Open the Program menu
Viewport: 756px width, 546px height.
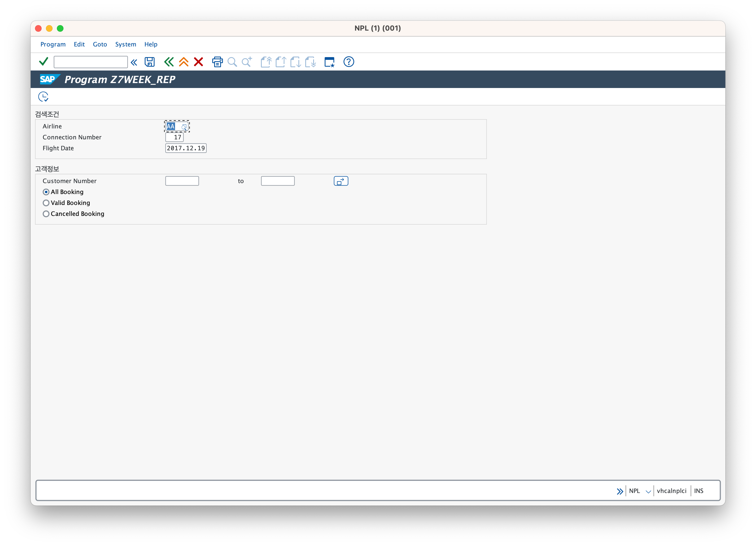click(53, 44)
